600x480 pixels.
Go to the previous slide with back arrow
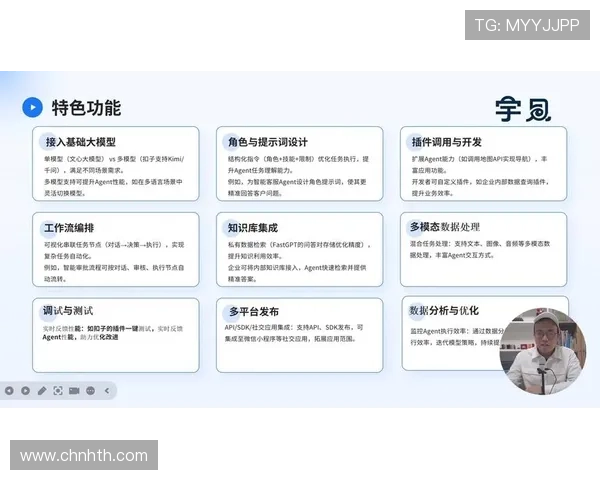(x=9, y=391)
